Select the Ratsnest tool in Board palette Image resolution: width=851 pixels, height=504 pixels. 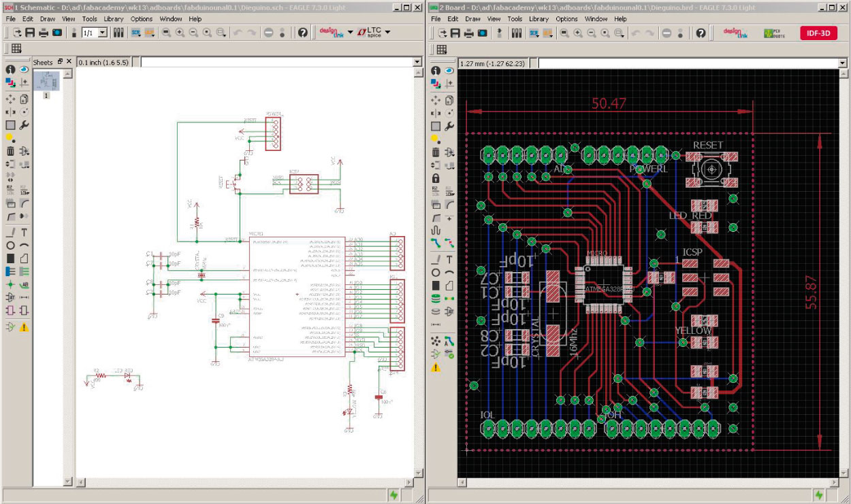click(x=436, y=341)
